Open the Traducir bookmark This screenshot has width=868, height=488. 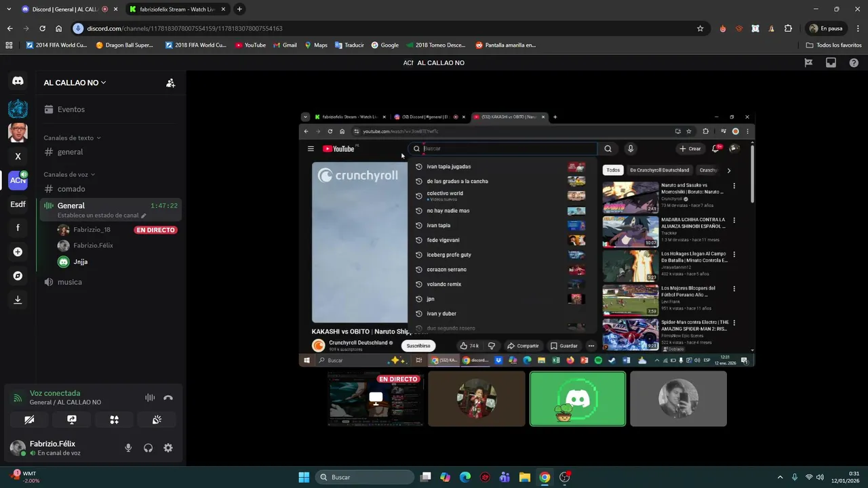tap(349, 45)
